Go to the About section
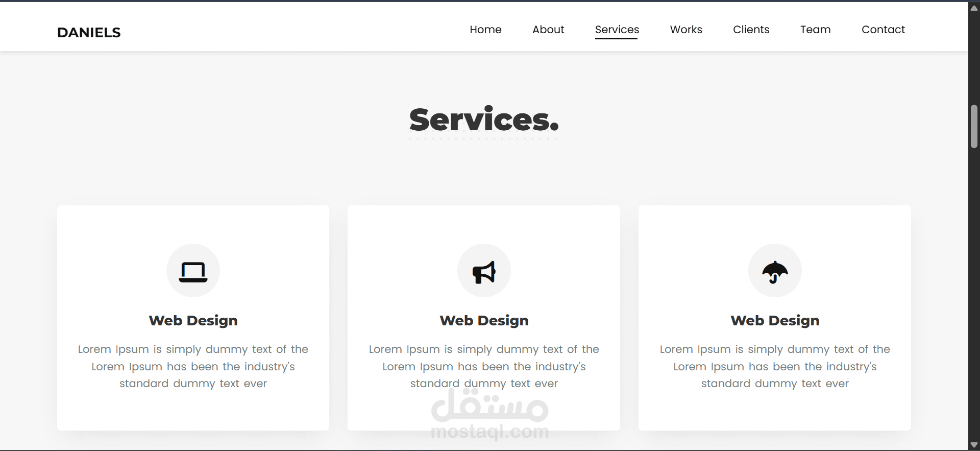The image size is (980, 451). (548, 30)
